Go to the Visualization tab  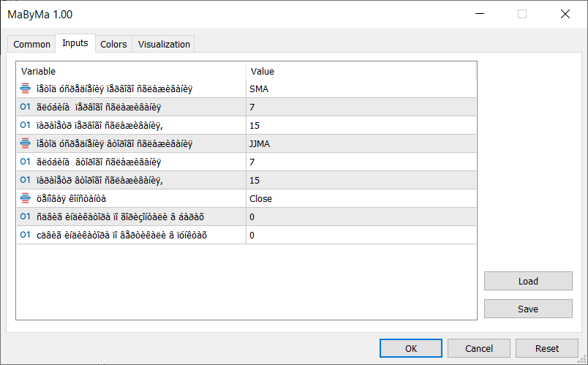164,45
